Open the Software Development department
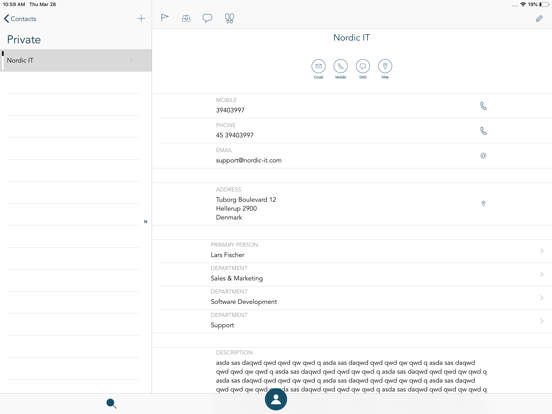The image size is (552, 414). [352, 298]
